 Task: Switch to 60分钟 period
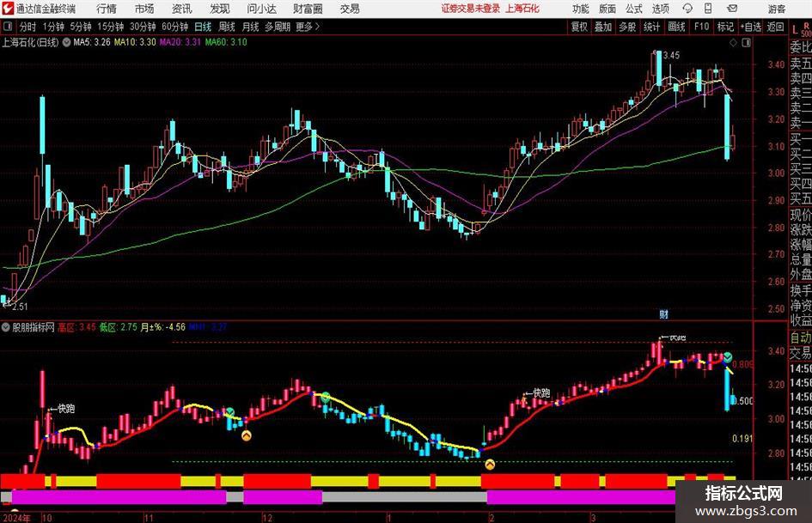coord(174,27)
